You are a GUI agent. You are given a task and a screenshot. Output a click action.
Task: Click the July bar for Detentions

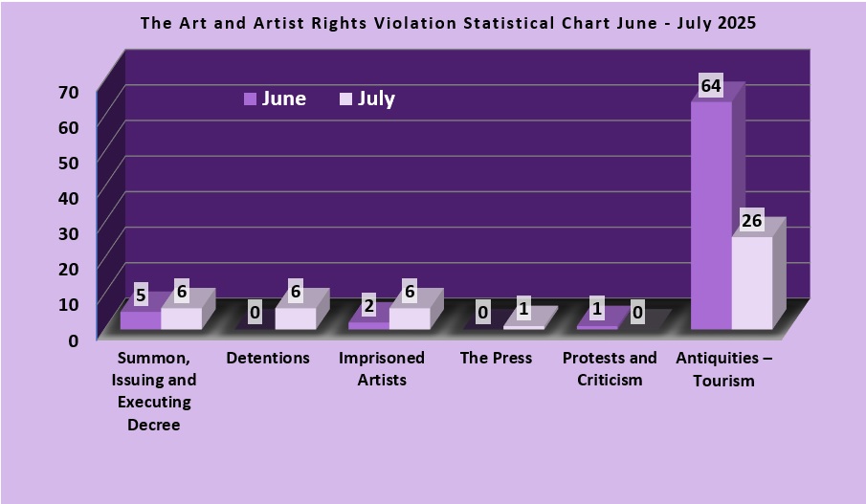click(295, 318)
